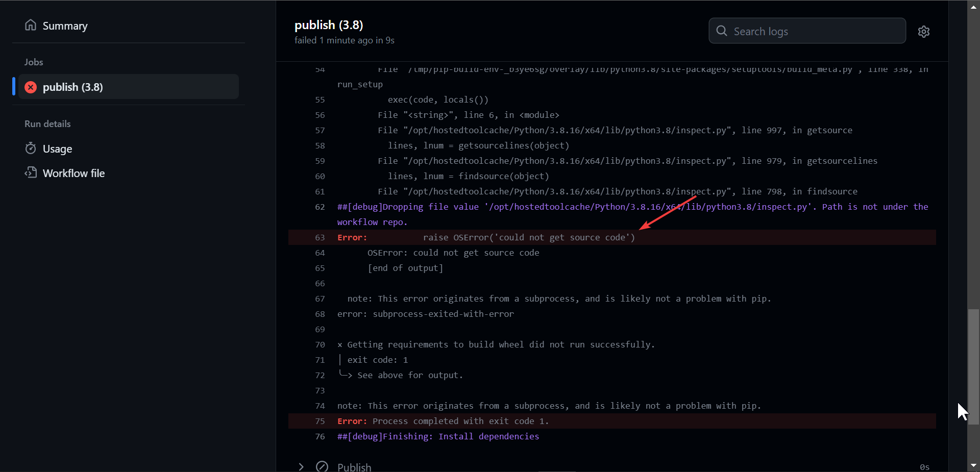Viewport: 980px width, 472px height.
Task: Collapse the Install dependencies step output
Action: coord(437,436)
